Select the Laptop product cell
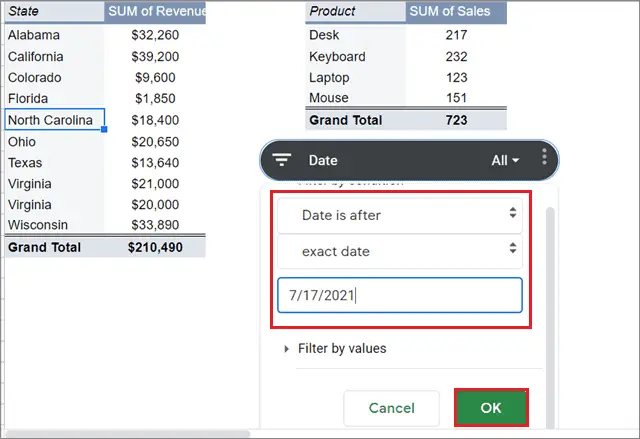Viewport: 640px width, 439px height. coord(356,77)
